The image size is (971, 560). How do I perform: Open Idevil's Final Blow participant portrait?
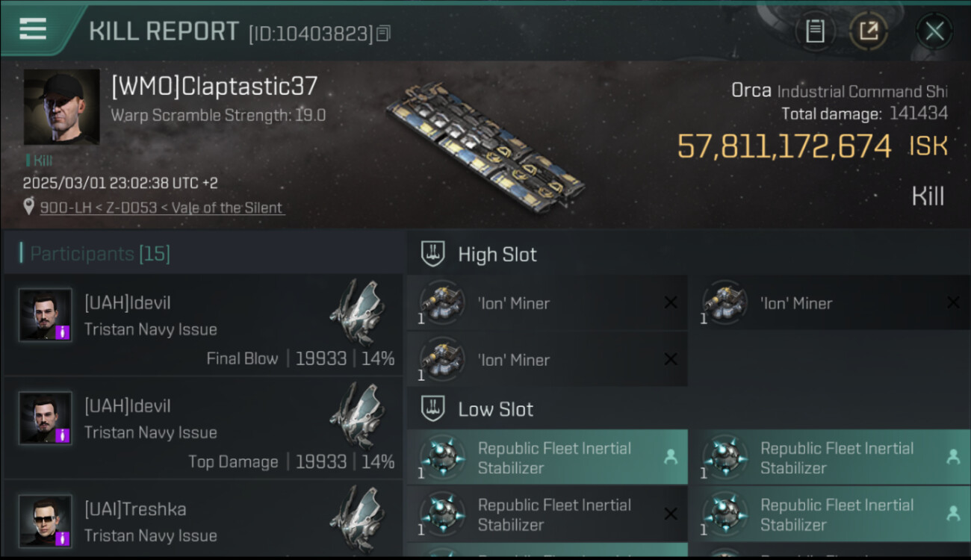(x=46, y=315)
